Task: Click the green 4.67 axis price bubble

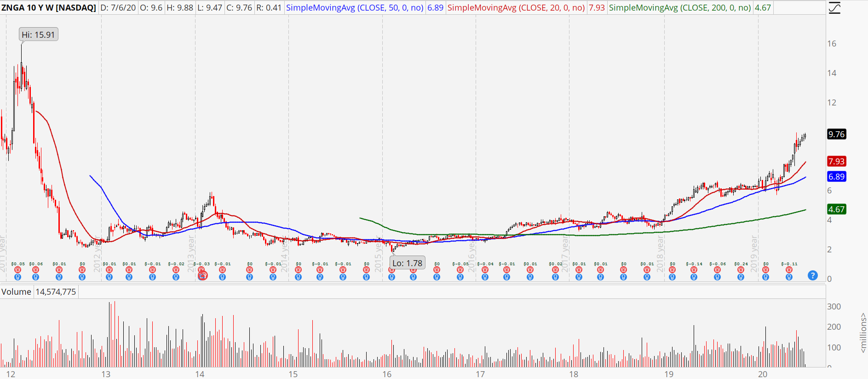Action: 836,209
